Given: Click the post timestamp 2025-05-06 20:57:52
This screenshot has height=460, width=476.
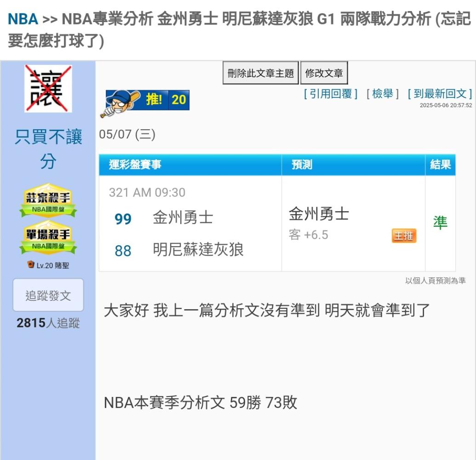Looking at the screenshot, I should coord(446,105).
